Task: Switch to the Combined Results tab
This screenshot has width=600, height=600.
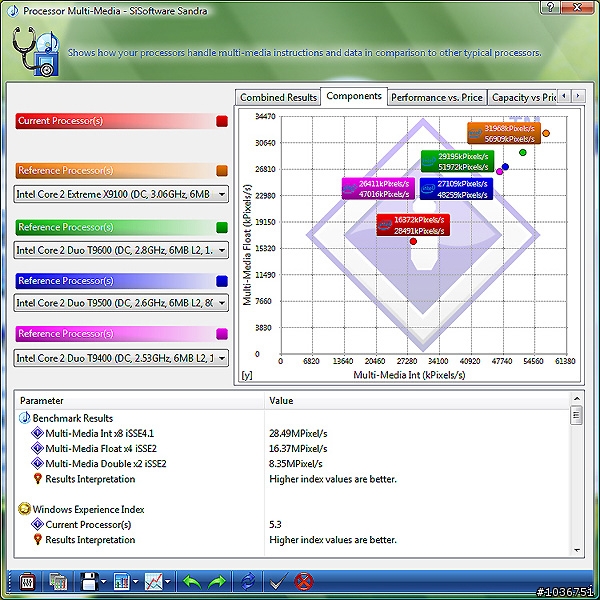Action: coord(278,98)
